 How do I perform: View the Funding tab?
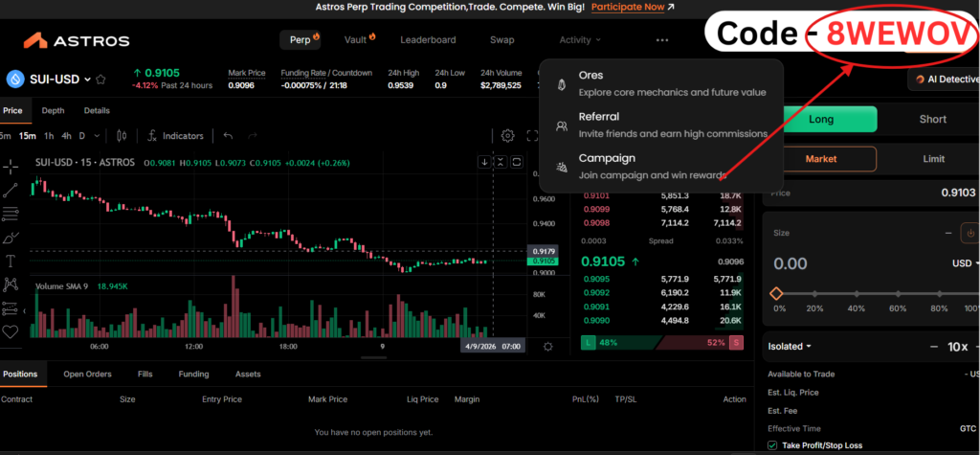click(x=193, y=375)
